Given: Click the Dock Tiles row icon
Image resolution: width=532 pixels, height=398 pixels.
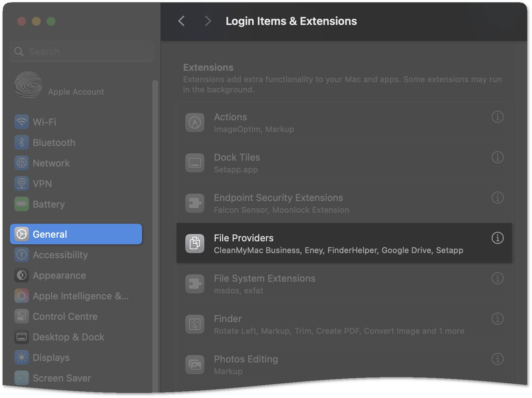Looking at the screenshot, I should [195, 163].
